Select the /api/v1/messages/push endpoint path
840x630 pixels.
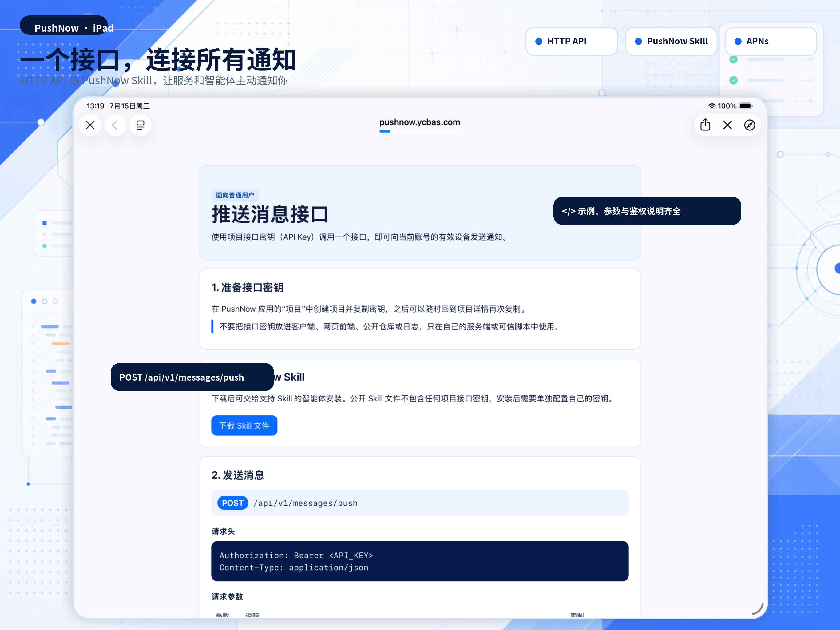point(306,503)
